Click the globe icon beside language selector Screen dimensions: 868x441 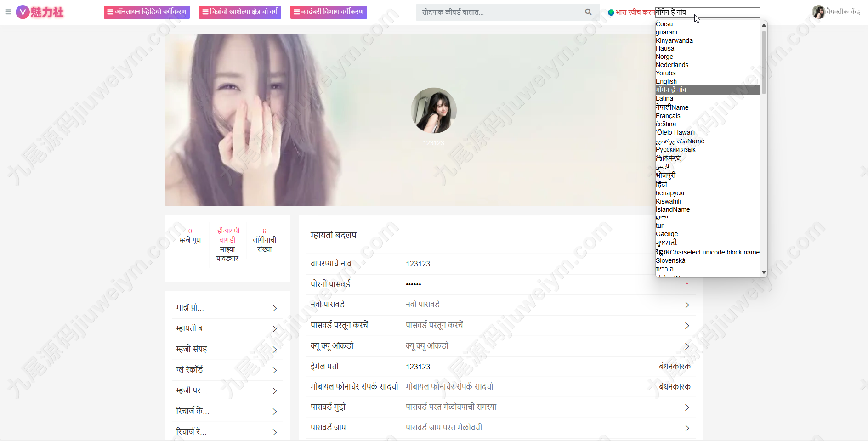coord(611,12)
